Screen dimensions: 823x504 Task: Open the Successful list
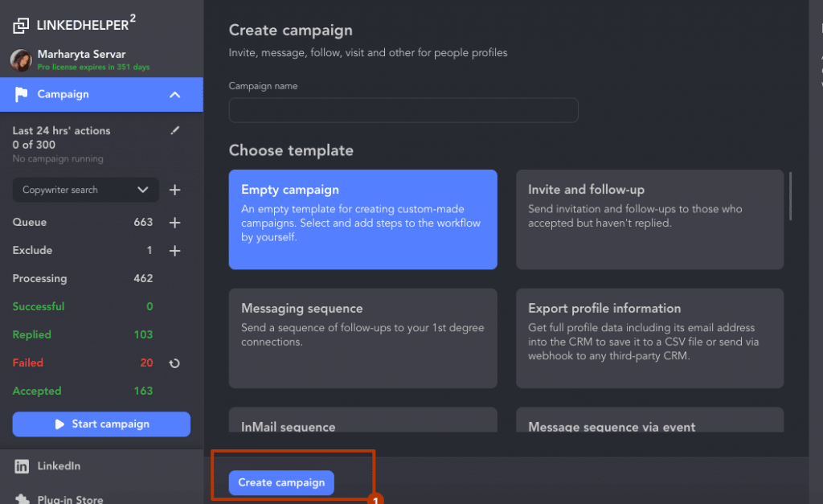point(39,306)
